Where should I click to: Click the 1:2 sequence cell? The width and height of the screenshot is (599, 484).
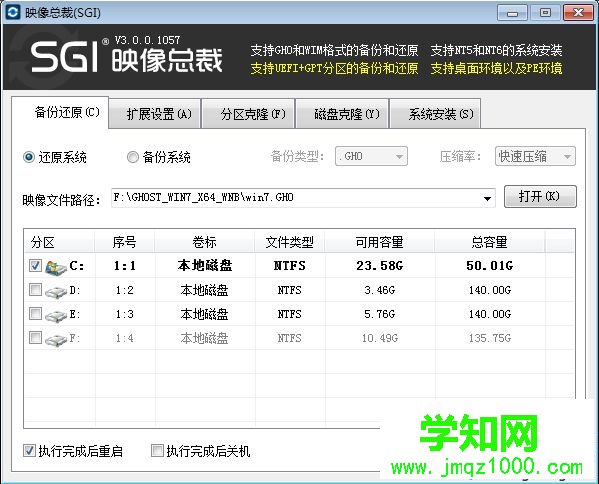(125, 290)
